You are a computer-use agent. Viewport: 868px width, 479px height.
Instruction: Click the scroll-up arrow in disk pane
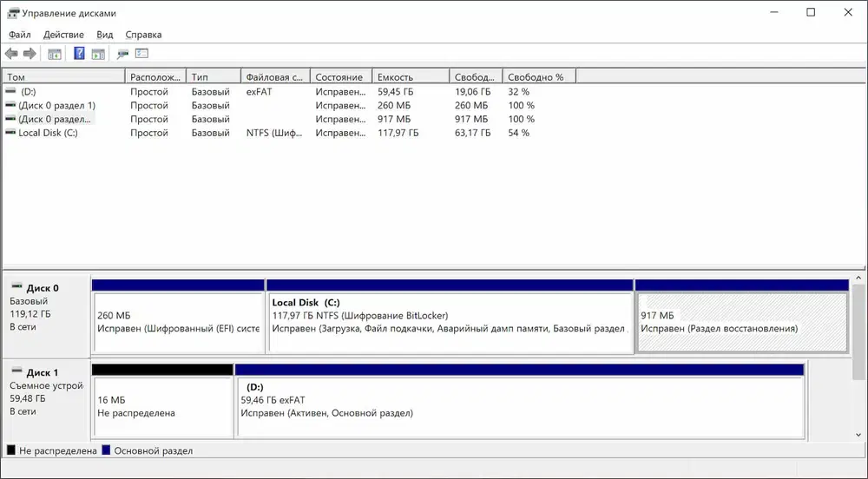[x=858, y=279]
